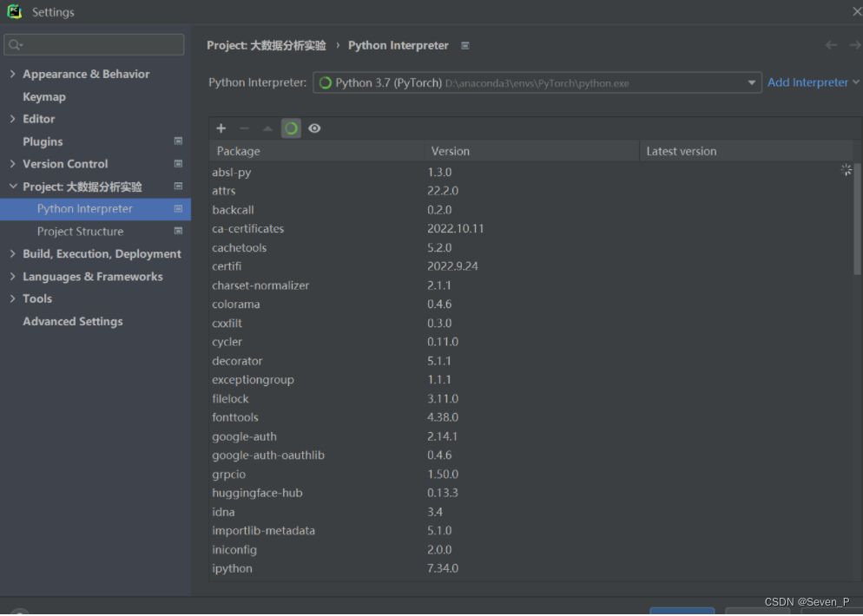Click project-settings icon next to Plugins

(x=178, y=141)
